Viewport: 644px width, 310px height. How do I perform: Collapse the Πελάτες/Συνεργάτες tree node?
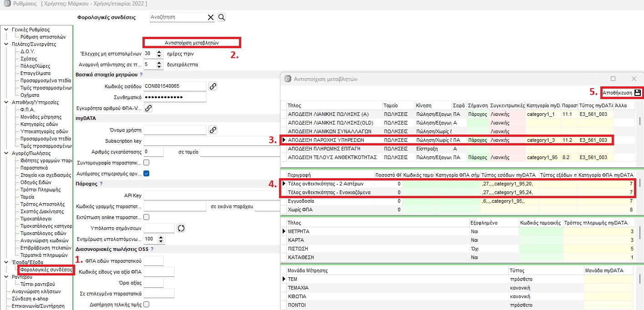(x=6, y=44)
